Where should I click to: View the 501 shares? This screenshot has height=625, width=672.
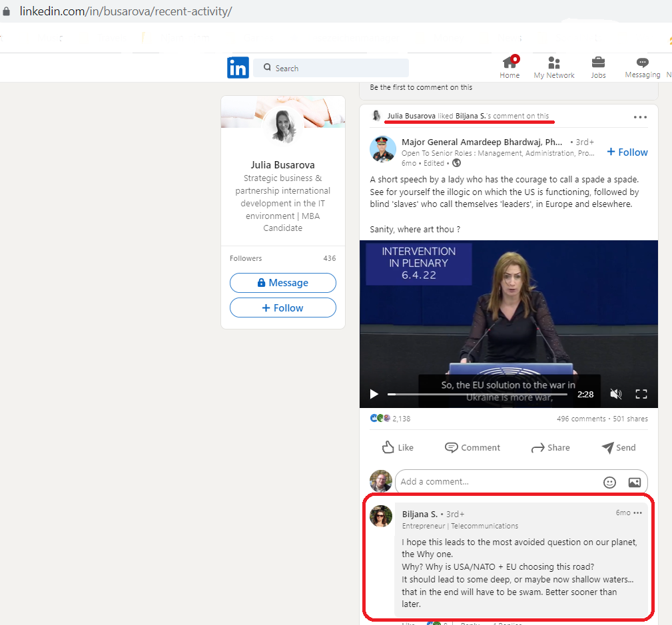(631, 419)
